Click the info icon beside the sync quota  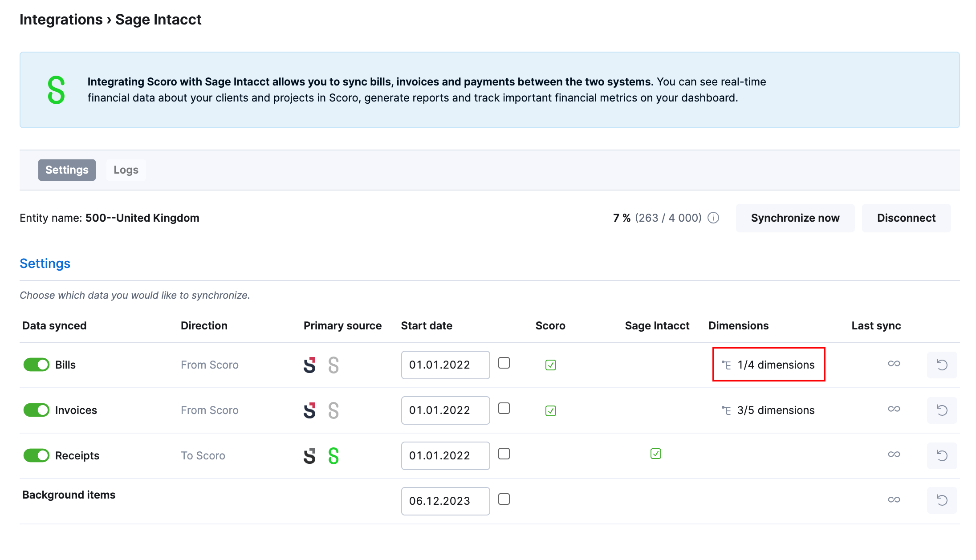pos(714,218)
